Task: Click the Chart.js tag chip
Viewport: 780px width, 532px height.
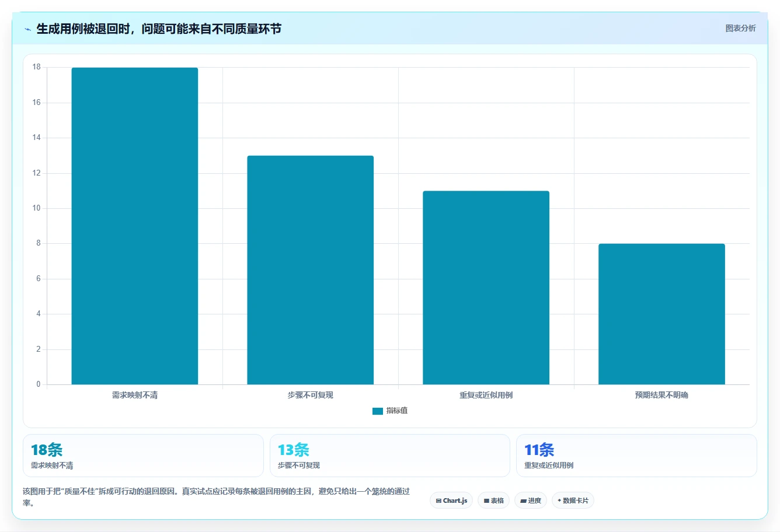Action: tap(451, 501)
